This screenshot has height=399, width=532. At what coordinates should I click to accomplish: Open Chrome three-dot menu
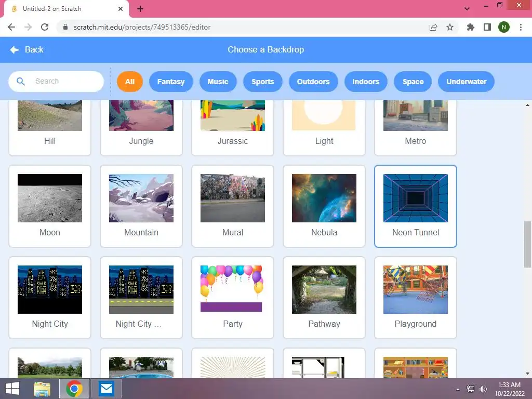[x=521, y=27]
